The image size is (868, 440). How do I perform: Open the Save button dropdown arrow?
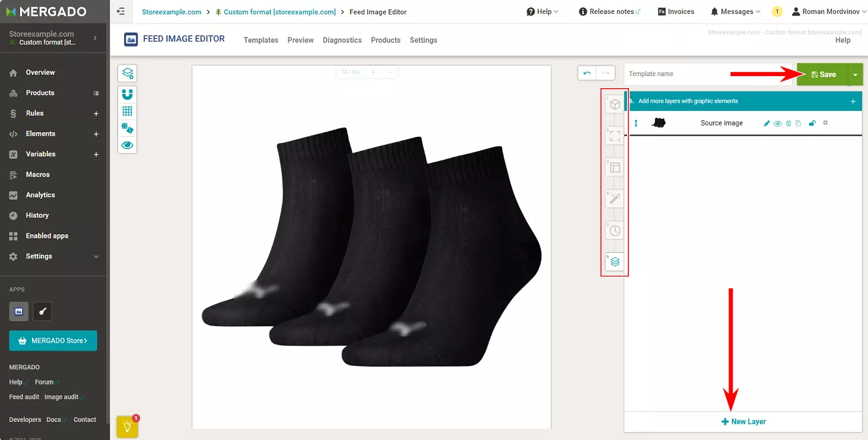(855, 75)
